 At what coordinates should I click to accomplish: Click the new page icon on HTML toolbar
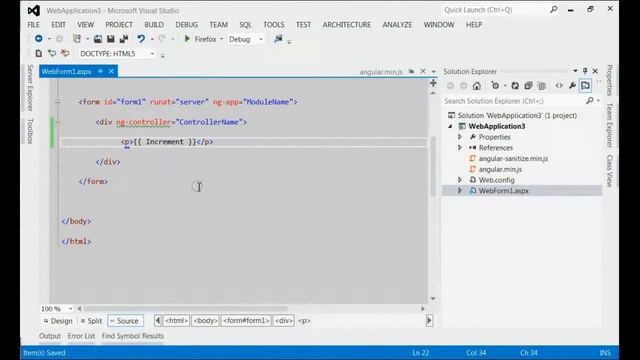38,53
